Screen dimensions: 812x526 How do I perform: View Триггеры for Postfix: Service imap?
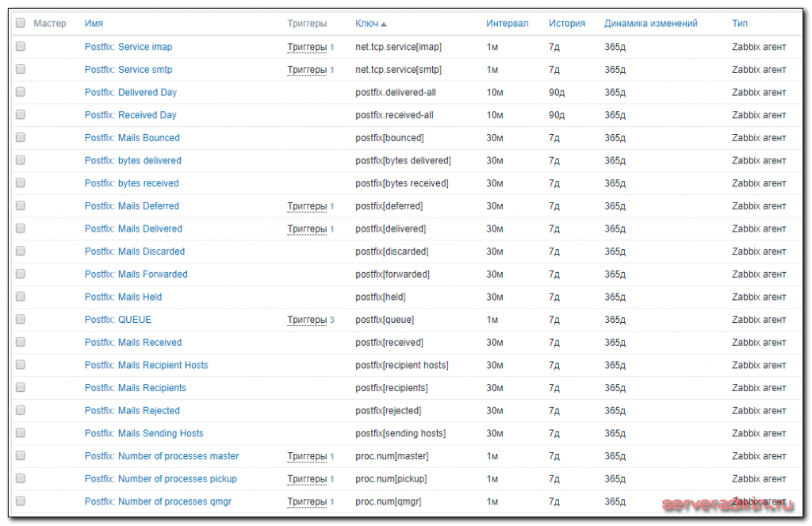(x=307, y=47)
